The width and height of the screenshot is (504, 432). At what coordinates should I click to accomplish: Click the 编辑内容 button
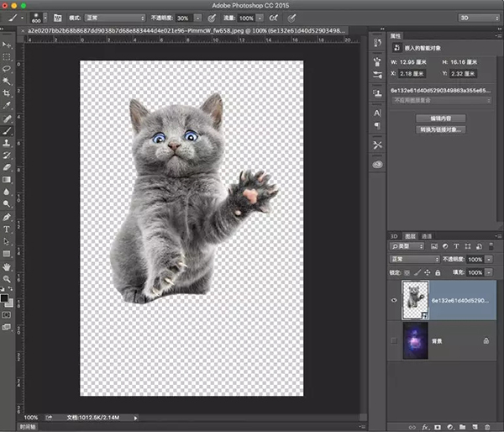pyautogui.click(x=441, y=119)
